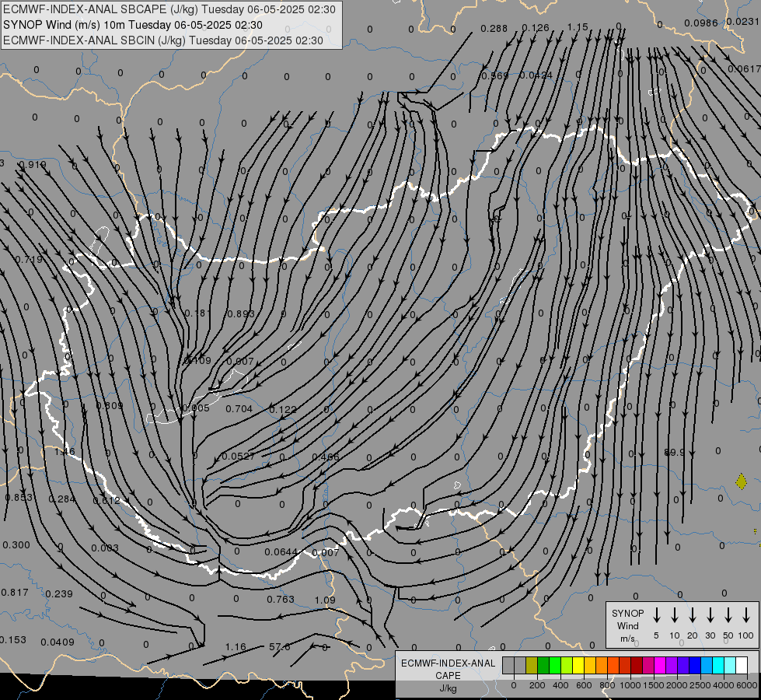Viewport: 761px width, 700px height.
Task: Click the 6000 tick label on CAPE scale
Action: (747, 685)
